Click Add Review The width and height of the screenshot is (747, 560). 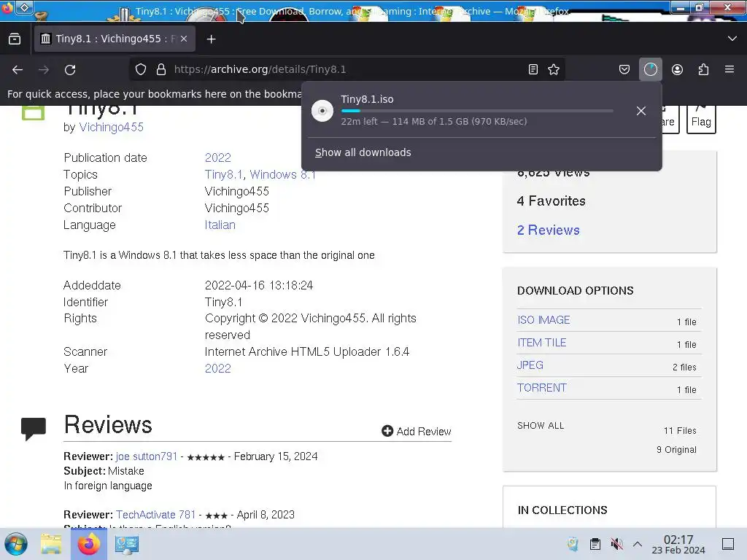coord(417,431)
